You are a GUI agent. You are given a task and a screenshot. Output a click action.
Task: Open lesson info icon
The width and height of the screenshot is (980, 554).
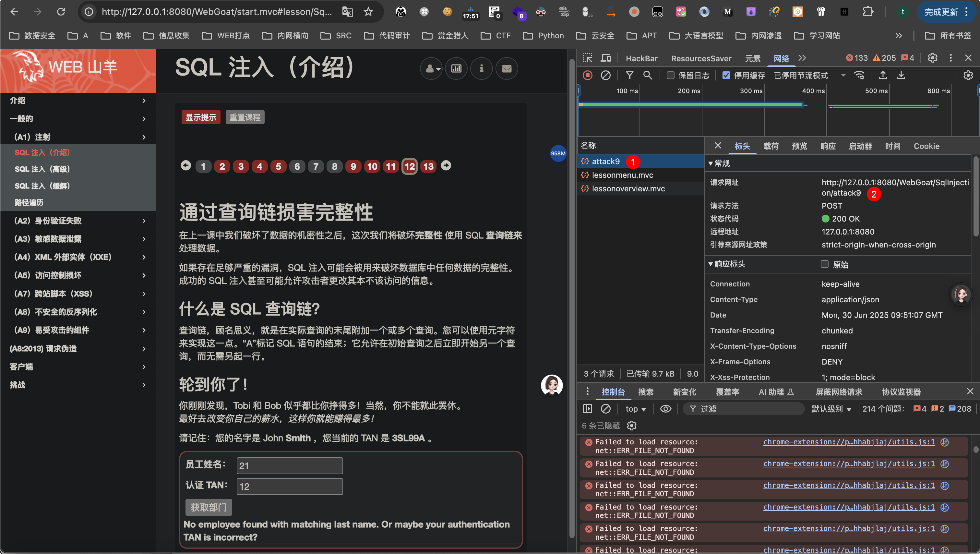481,68
